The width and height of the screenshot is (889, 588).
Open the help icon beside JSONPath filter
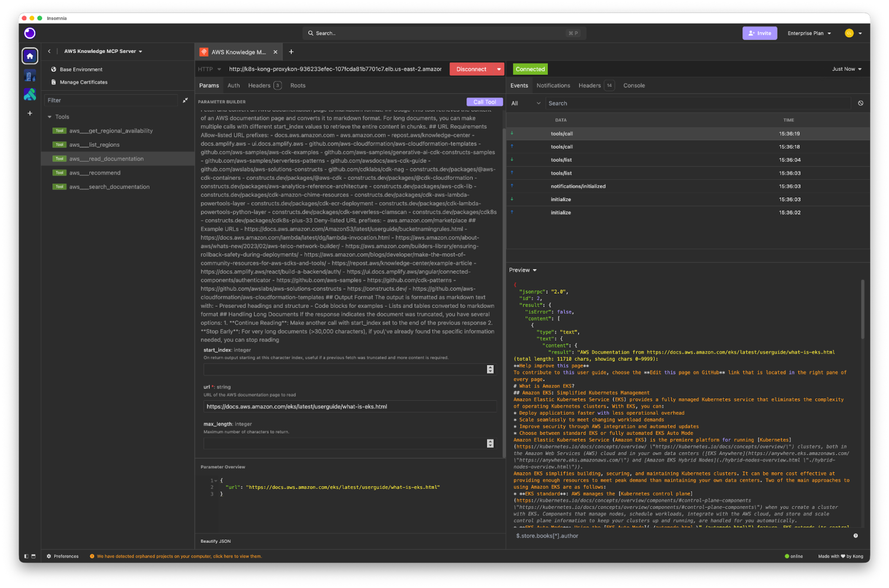tap(855, 536)
